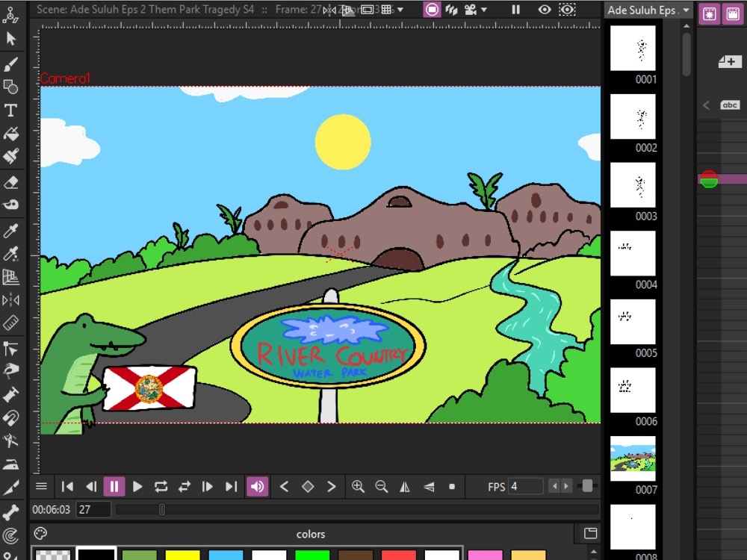Flip the viewer vertically

click(x=428, y=486)
